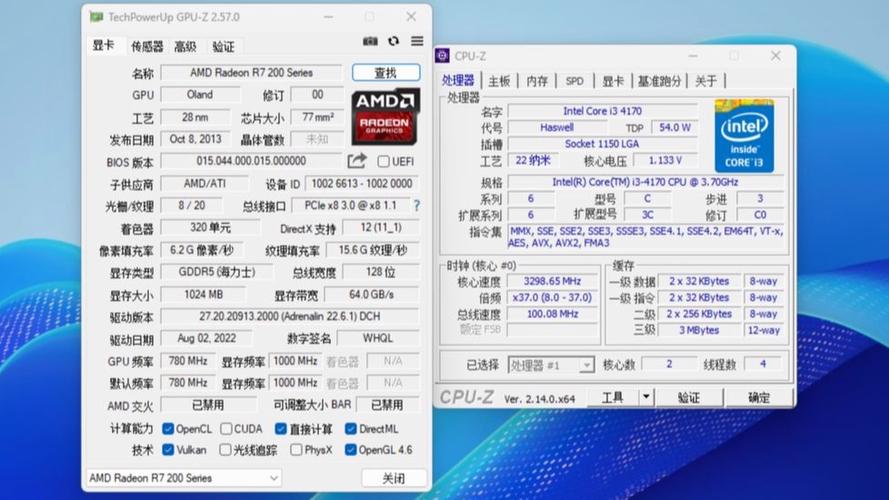Viewport: 889px width, 500px height.
Task: Toggle the 直接计算 checkbox
Action: pos(281,429)
